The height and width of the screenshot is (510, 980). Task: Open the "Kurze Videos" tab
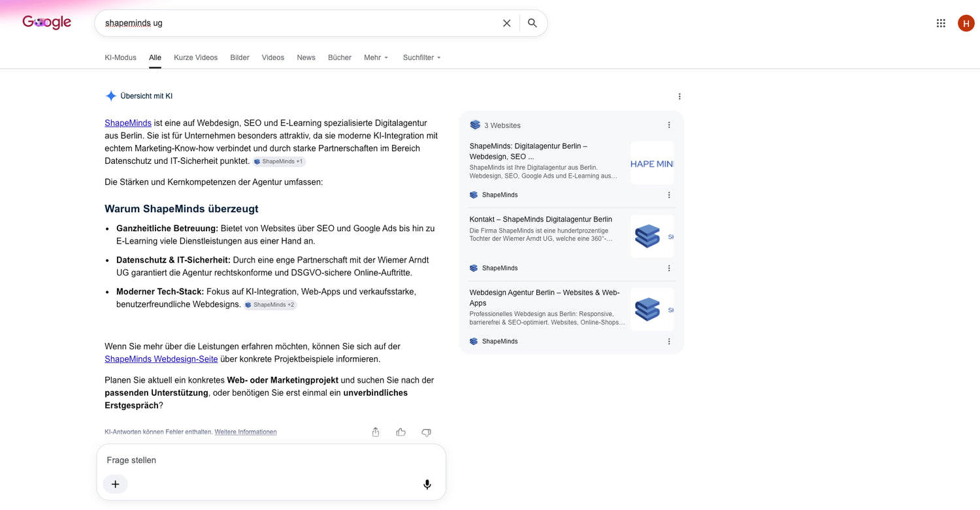[x=195, y=57]
